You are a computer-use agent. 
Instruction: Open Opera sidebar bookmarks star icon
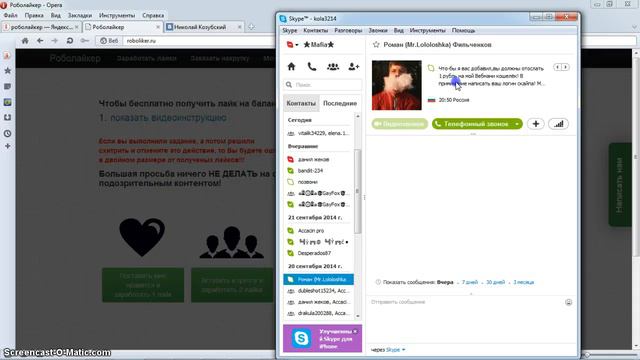click(7, 71)
